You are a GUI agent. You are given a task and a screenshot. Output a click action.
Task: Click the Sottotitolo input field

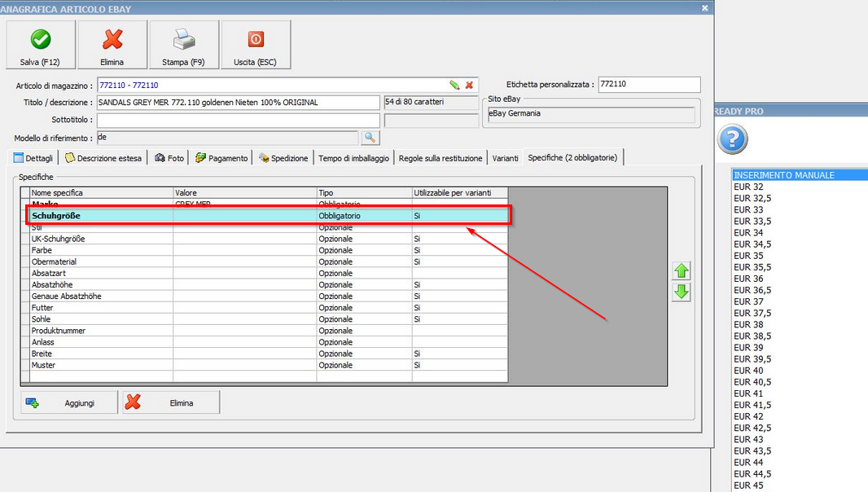coord(238,121)
